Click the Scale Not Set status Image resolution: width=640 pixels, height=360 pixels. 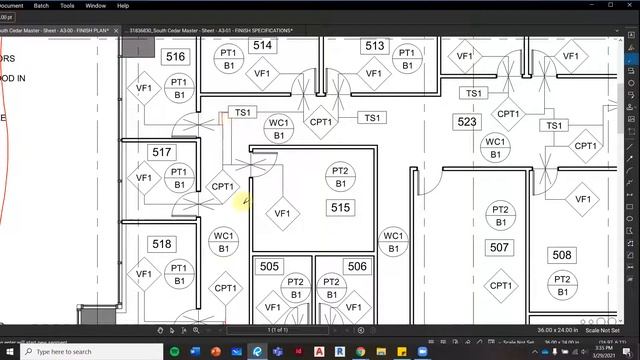pyautogui.click(x=602, y=330)
